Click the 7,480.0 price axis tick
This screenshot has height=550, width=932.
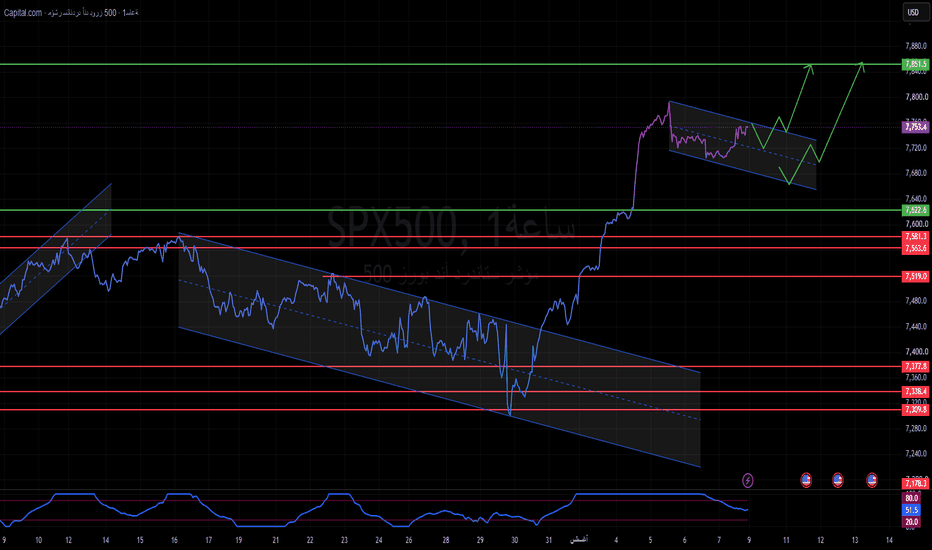pyautogui.click(x=916, y=301)
